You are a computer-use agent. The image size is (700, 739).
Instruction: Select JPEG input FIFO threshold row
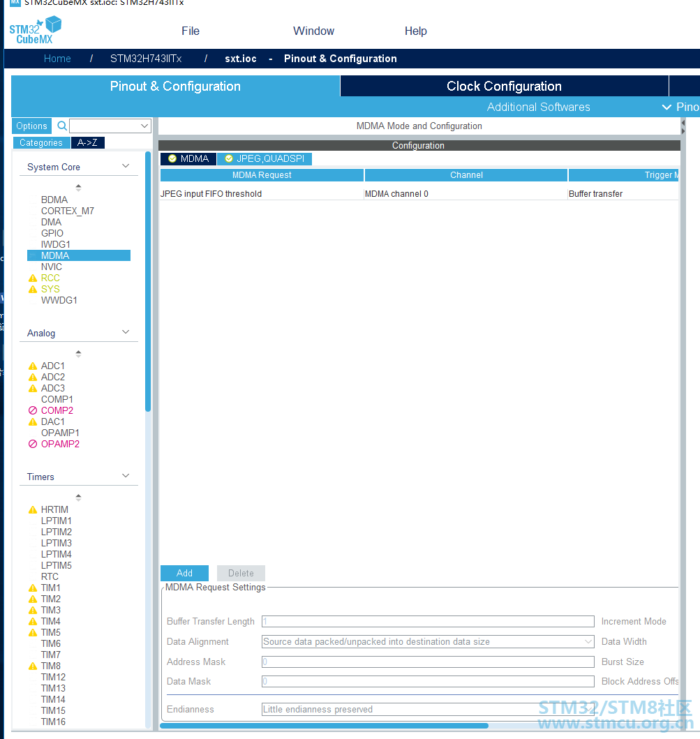[419, 194]
